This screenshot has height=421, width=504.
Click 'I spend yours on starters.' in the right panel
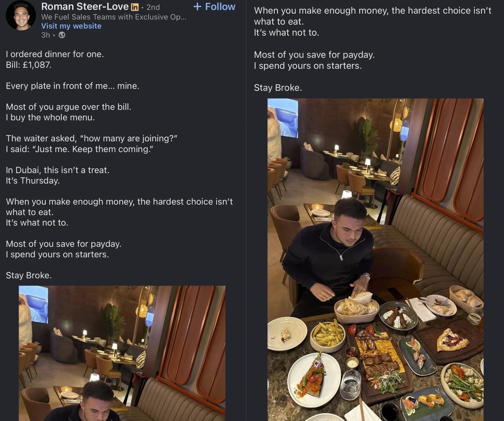[x=308, y=66]
